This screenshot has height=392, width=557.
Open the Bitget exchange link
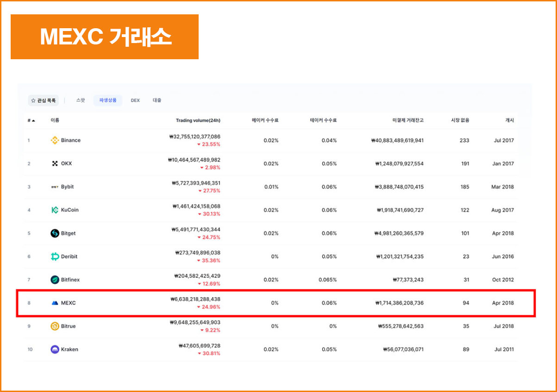[68, 233]
